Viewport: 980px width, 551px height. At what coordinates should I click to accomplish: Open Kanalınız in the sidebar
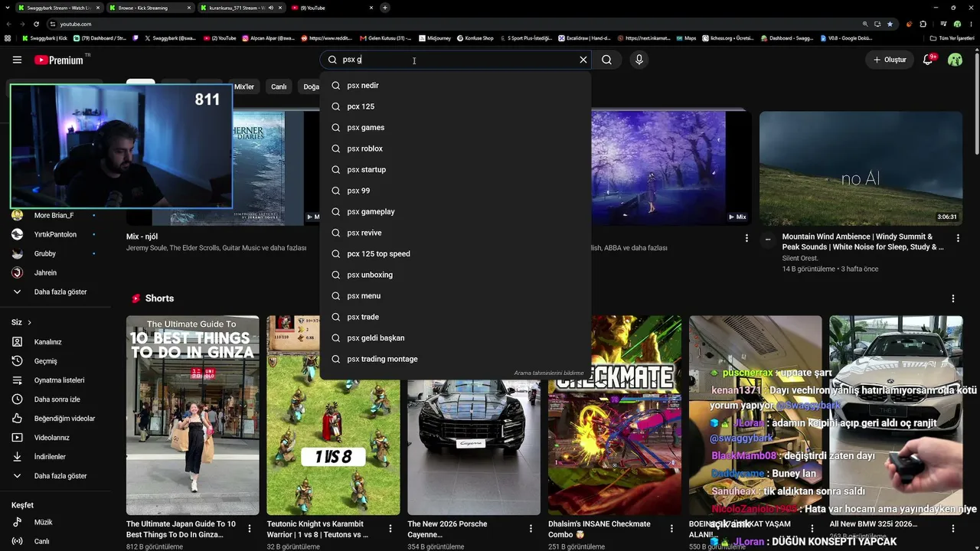click(55, 342)
